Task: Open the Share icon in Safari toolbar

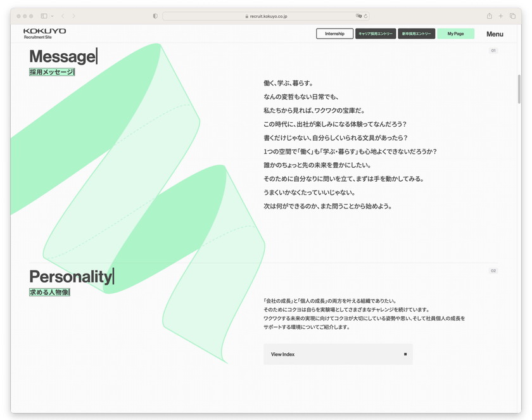Action: (x=489, y=16)
